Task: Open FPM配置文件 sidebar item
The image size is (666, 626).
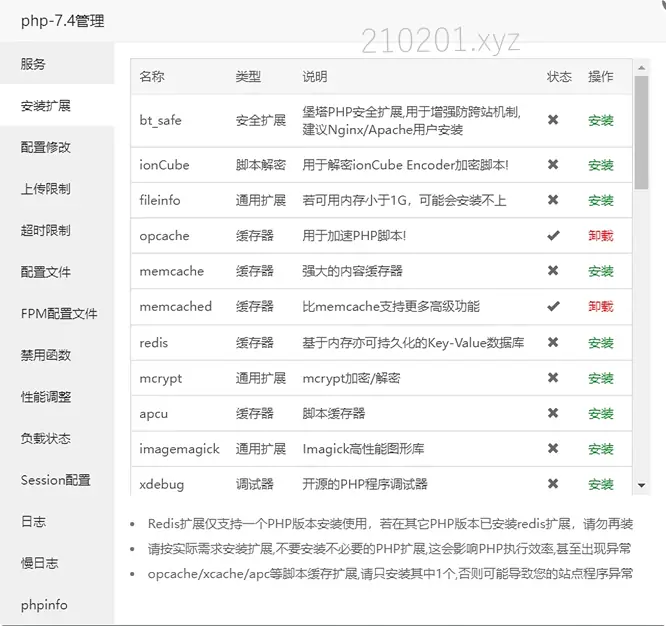Action: 57,313
